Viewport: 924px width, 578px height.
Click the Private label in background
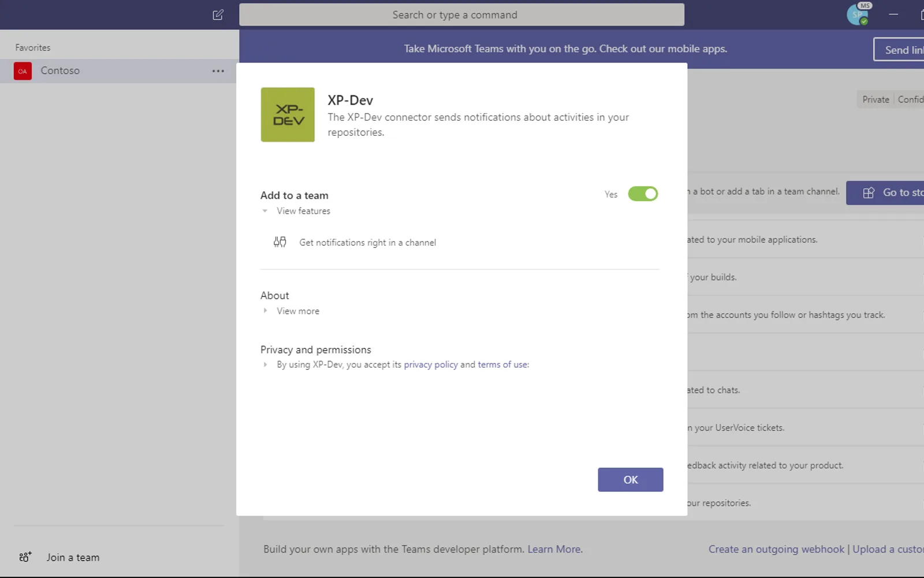coord(875,99)
